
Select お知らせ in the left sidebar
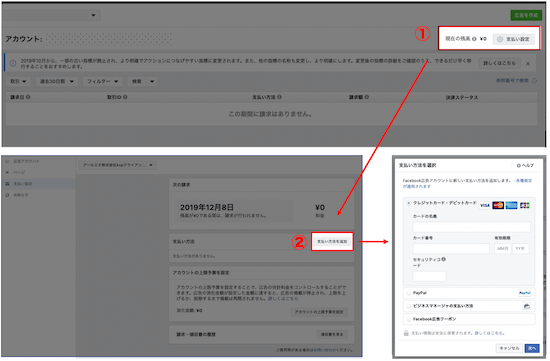21,195
